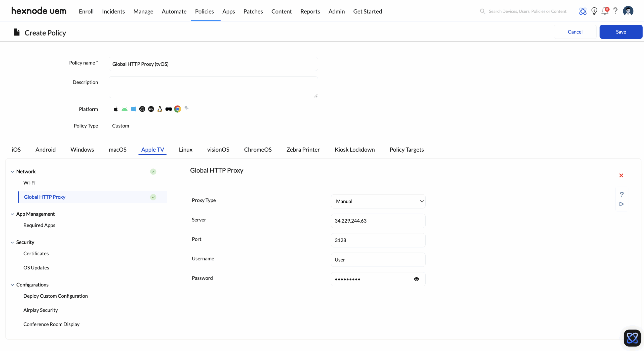Switch to the visionOS tab
The width and height of the screenshot is (644, 351).
(x=218, y=150)
